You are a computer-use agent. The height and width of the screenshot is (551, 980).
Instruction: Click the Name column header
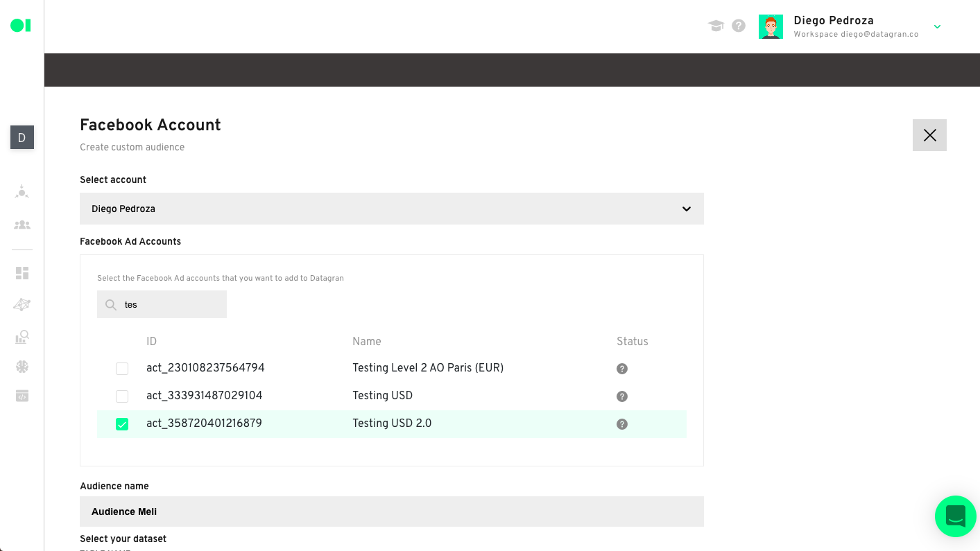367,342
